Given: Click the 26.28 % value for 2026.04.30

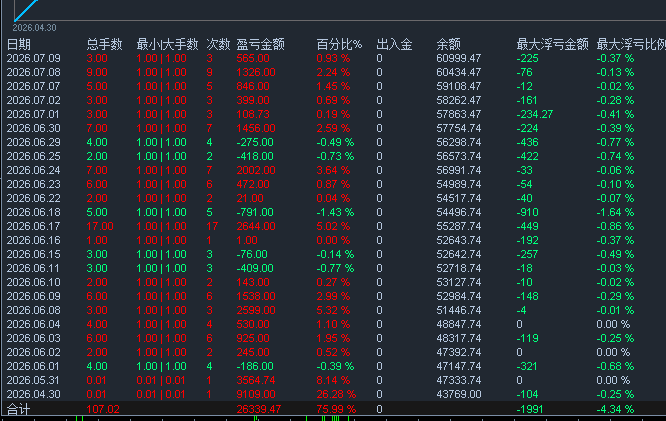Looking at the screenshot, I should click(x=336, y=394).
